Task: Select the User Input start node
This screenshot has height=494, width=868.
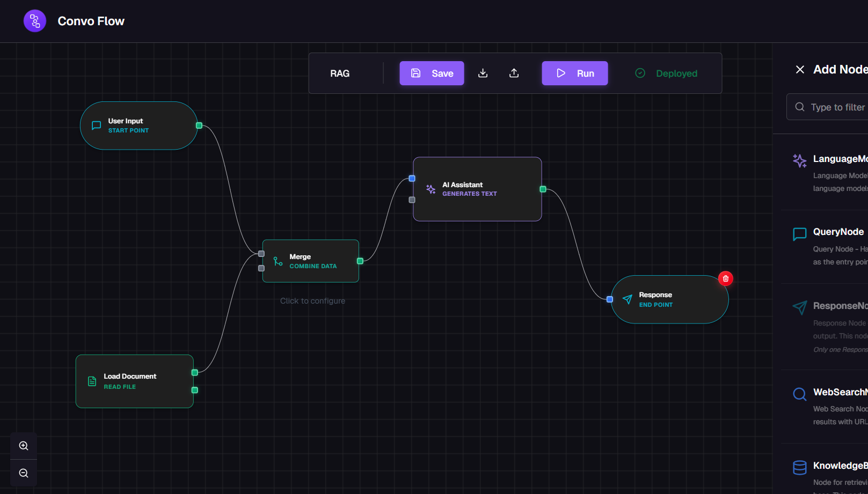Action: (x=138, y=125)
